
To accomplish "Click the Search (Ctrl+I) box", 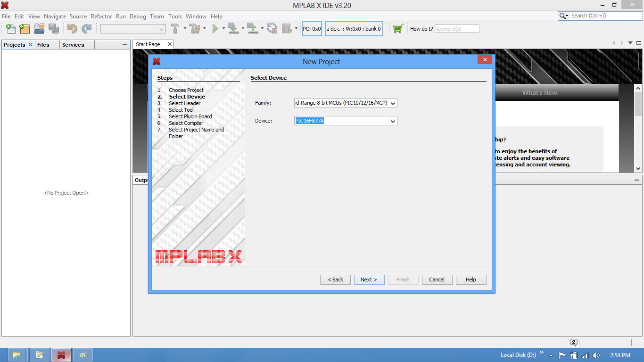I will 606,16.
